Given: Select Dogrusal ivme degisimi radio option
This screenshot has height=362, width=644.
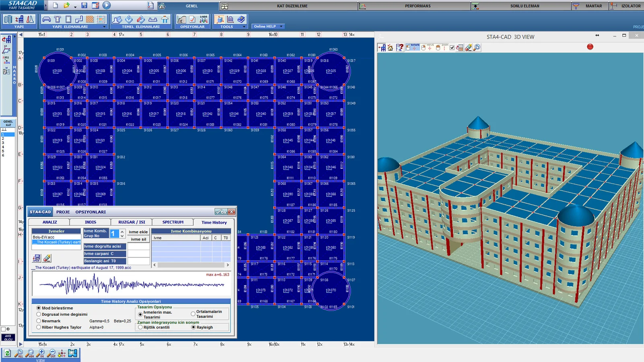Looking at the screenshot, I should point(39,315).
